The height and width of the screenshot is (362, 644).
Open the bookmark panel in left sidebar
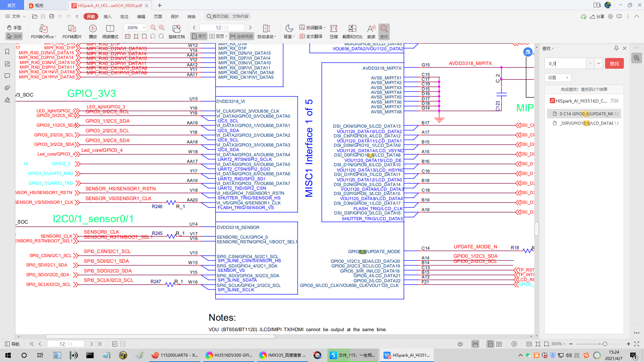pos(7,52)
